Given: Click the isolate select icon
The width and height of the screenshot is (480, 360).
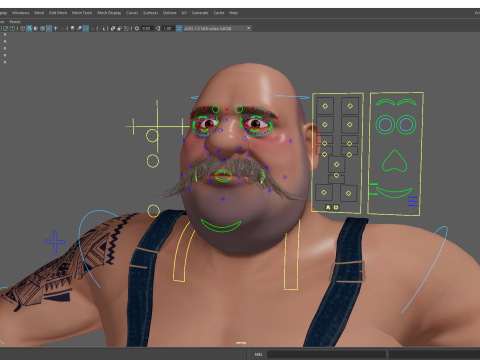Looking at the screenshot, I should coord(102,28).
